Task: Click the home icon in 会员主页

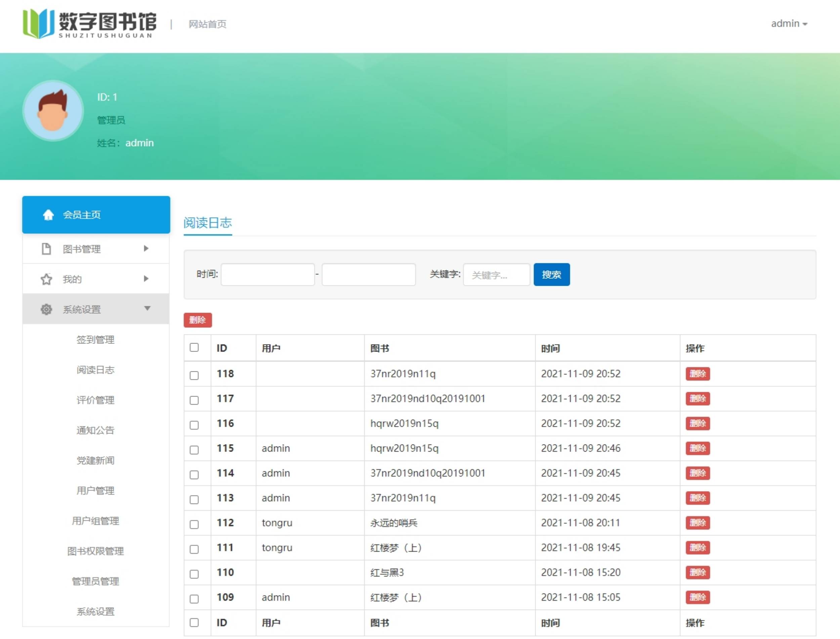Action: 48,215
